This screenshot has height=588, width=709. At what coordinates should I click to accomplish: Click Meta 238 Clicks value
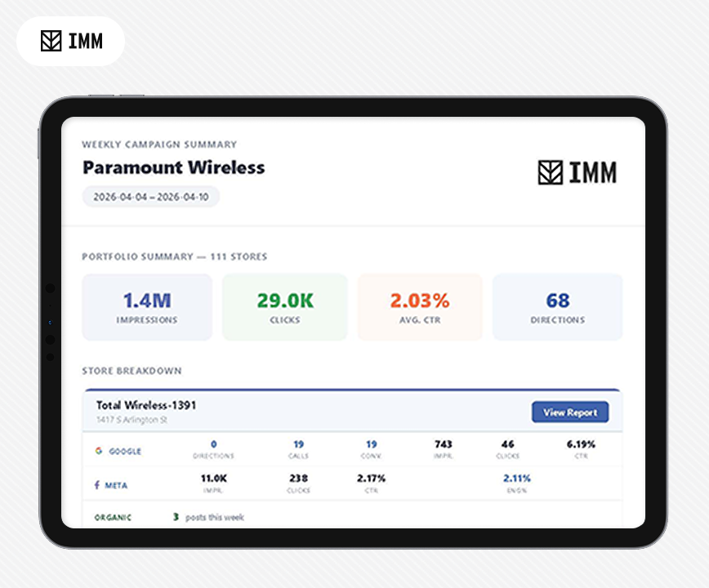[298, 478]
